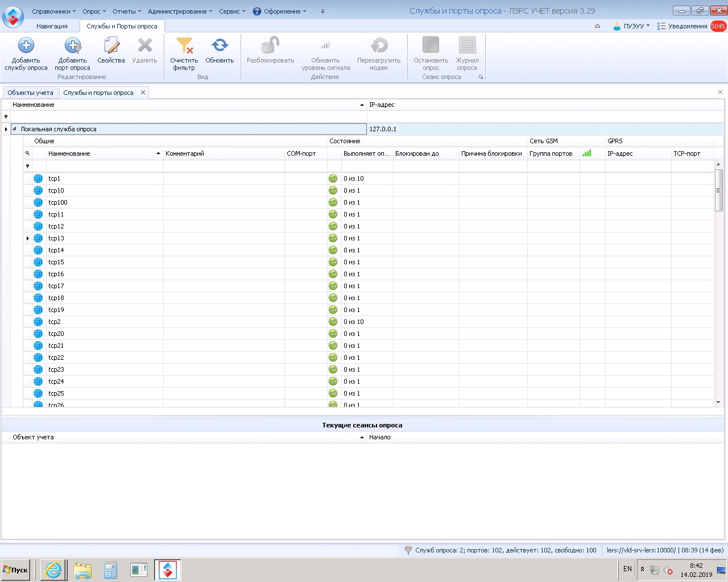
Task: Click the Блокирован до column header
Action: tap(426, 153)
